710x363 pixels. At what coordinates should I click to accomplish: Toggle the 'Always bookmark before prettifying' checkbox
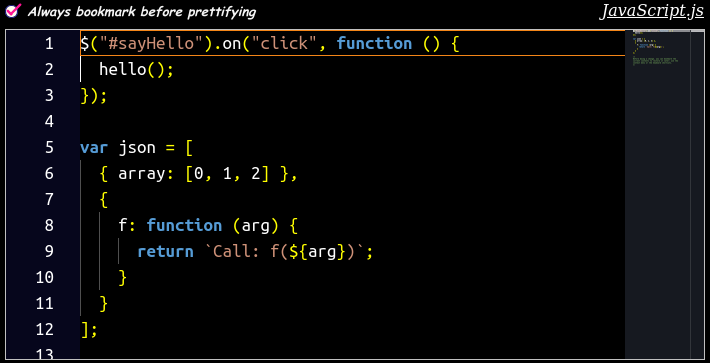click(x=13, y=11)
